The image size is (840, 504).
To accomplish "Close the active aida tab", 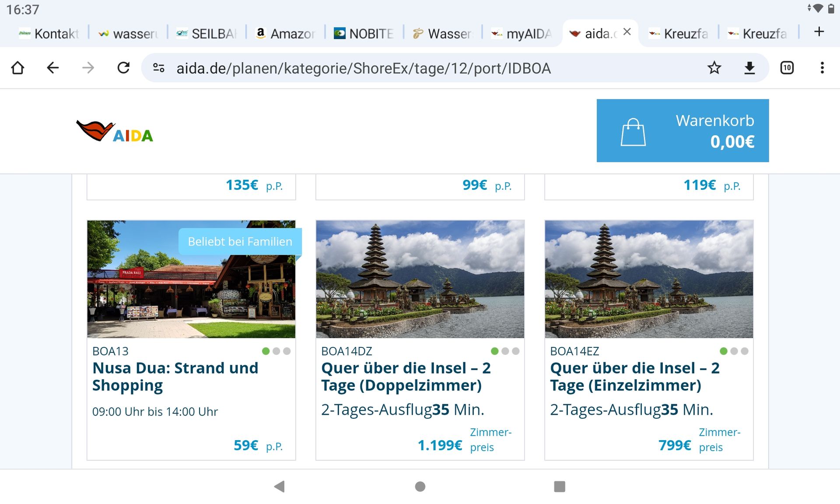I will click(627, 32).
